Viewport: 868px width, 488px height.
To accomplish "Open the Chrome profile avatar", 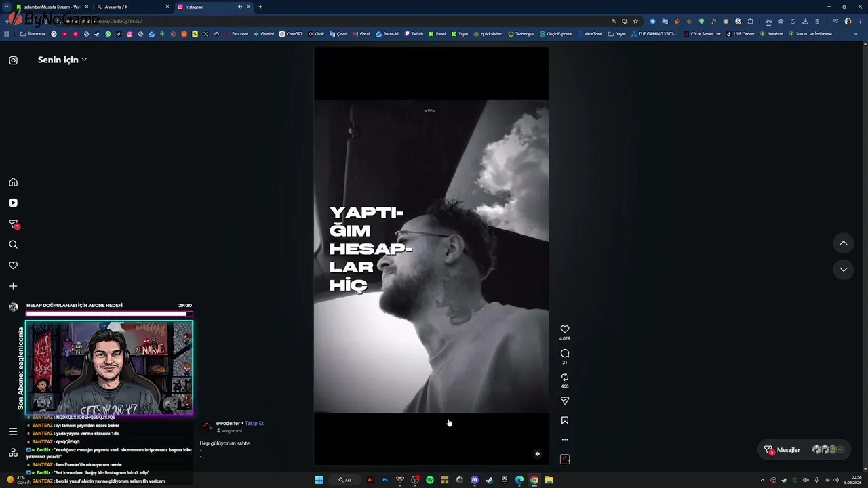I will pos(848,21).
